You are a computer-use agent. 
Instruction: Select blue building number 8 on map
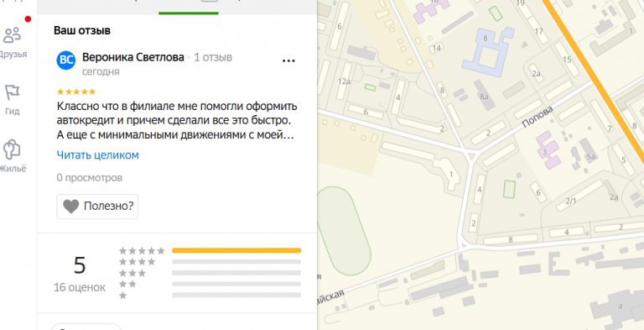(488, 52)
